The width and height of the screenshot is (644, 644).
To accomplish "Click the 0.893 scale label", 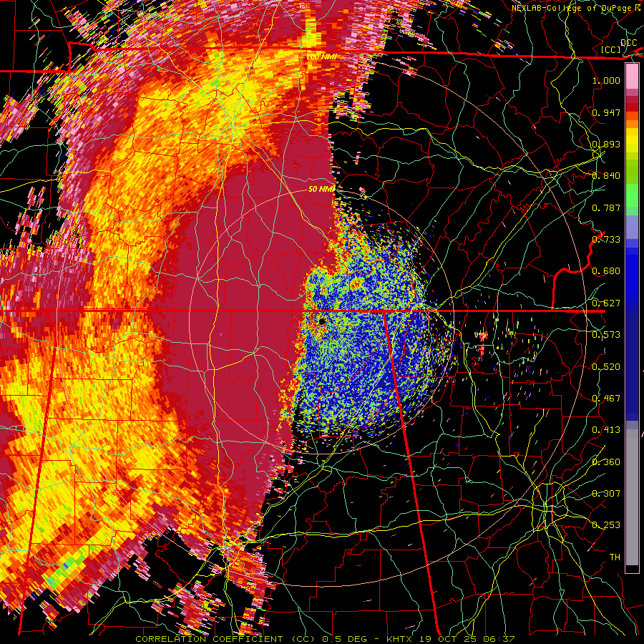I will click(x=606, y=144).
